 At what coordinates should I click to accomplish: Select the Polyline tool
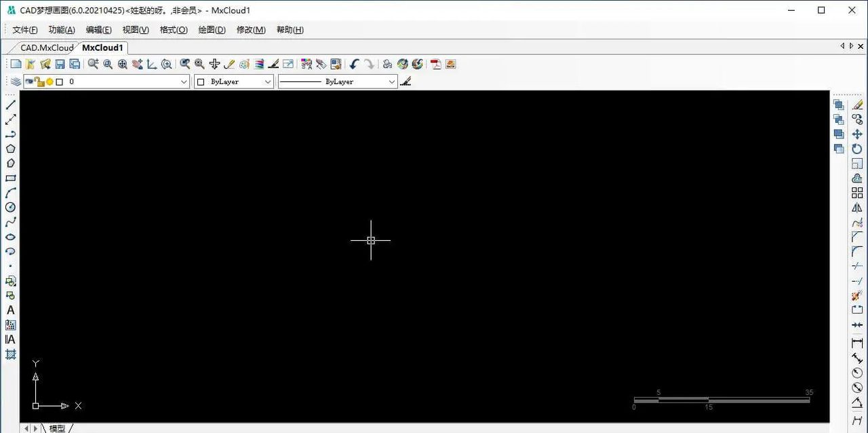coord(10,134)
